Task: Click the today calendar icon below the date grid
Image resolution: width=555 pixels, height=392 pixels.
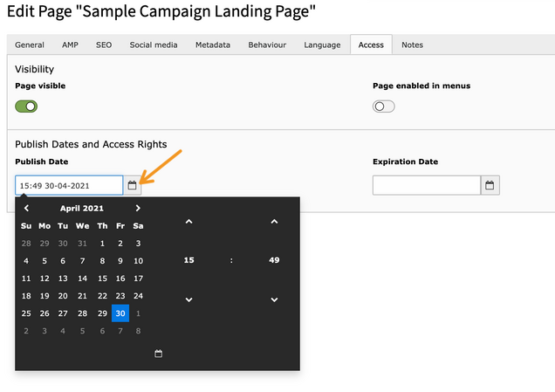Action: (x=159, y=354)
